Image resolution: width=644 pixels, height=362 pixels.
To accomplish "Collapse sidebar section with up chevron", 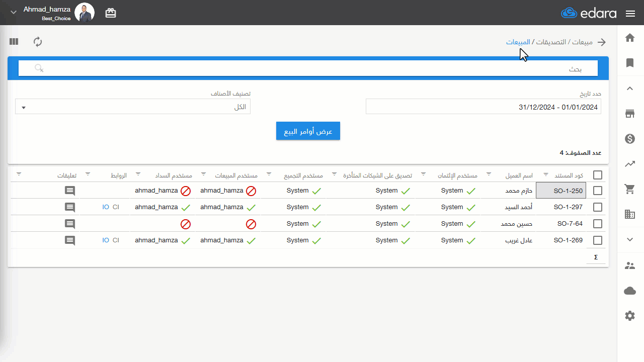I will pos(630,88).
